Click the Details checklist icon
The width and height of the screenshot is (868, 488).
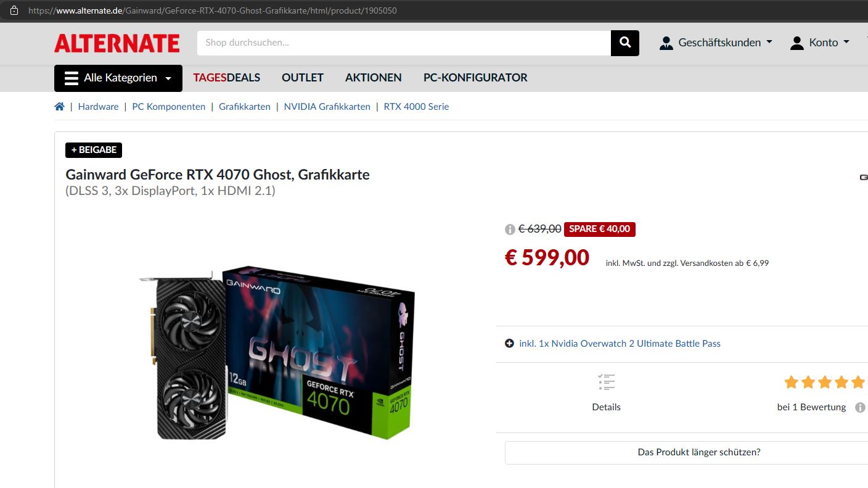click(607, 382)
